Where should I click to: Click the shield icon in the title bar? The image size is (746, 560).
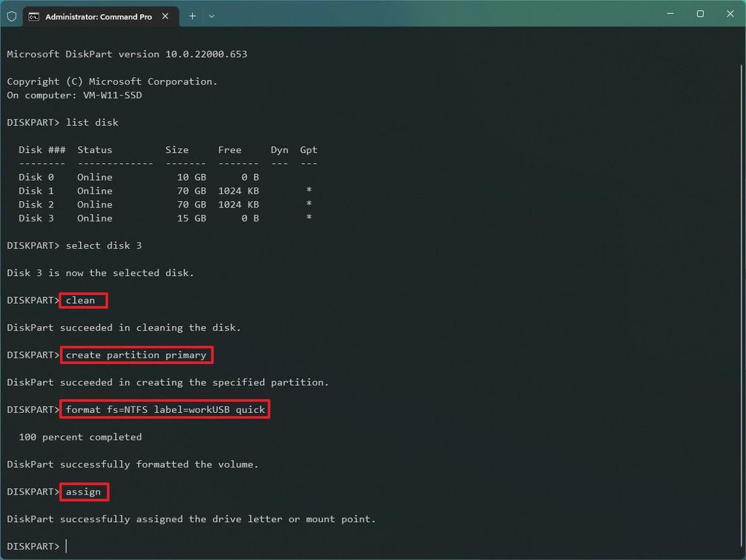tap(12, 15)
